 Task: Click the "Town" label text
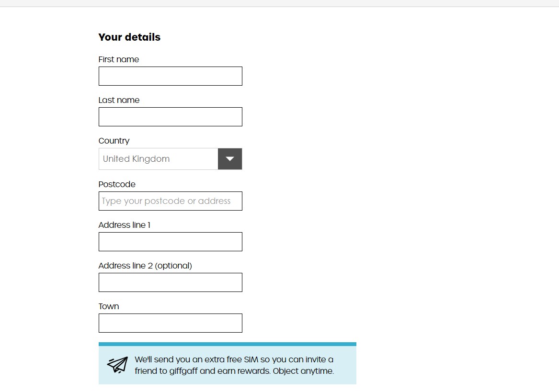[109, 306]
